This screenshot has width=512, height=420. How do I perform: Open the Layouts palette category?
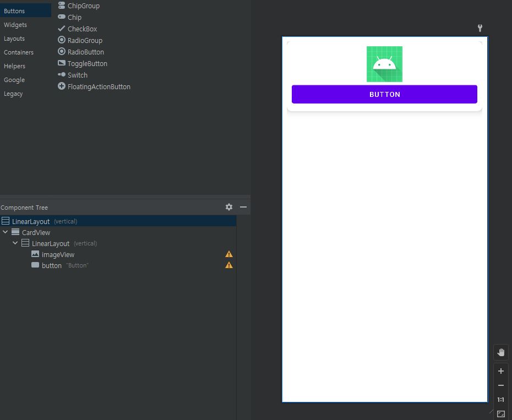pos(14,39)
